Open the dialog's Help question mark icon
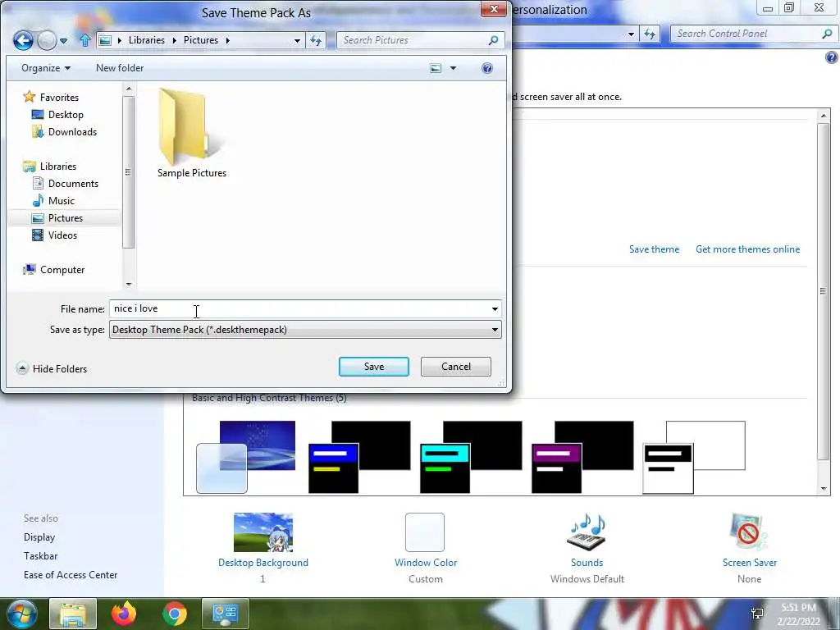This screenshot has width=840, height=630. coord(487,68)
